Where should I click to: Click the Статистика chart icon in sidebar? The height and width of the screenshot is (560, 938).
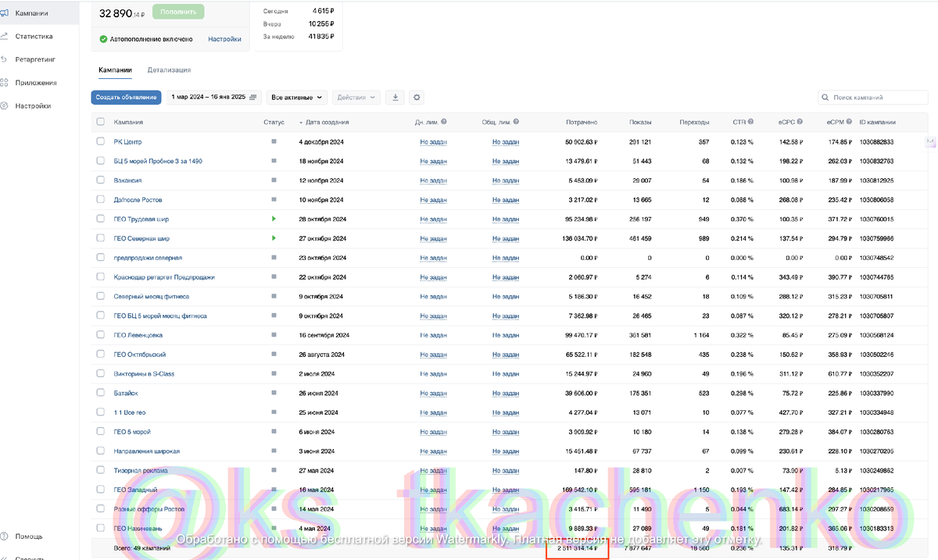click(4, 36)
